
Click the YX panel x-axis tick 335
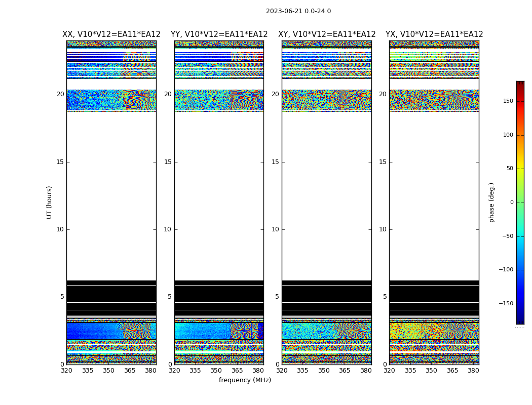[410, 371]
